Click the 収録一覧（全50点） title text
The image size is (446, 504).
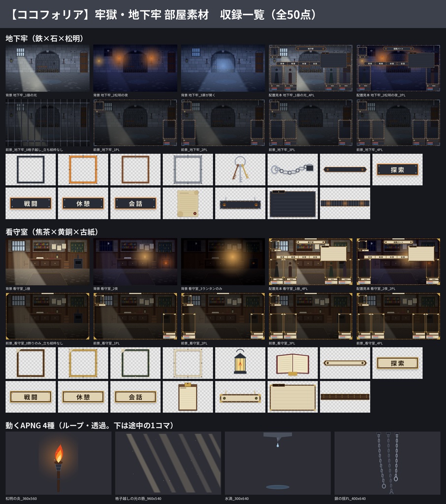pos(268,14)
